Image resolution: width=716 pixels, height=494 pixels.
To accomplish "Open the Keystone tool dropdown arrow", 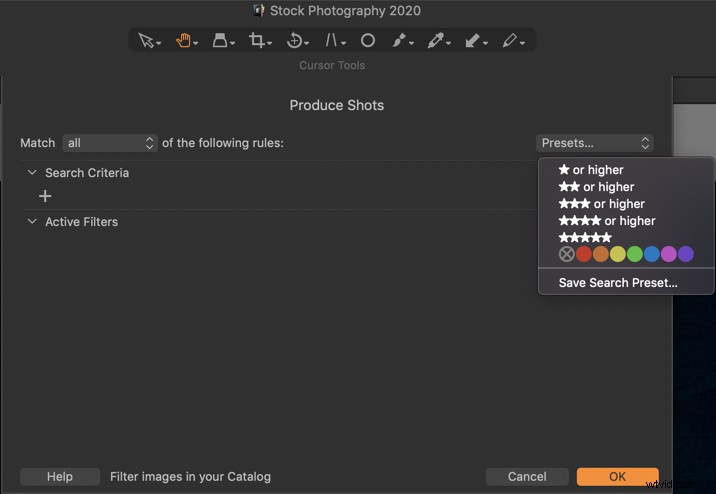I will pos(343,43).
